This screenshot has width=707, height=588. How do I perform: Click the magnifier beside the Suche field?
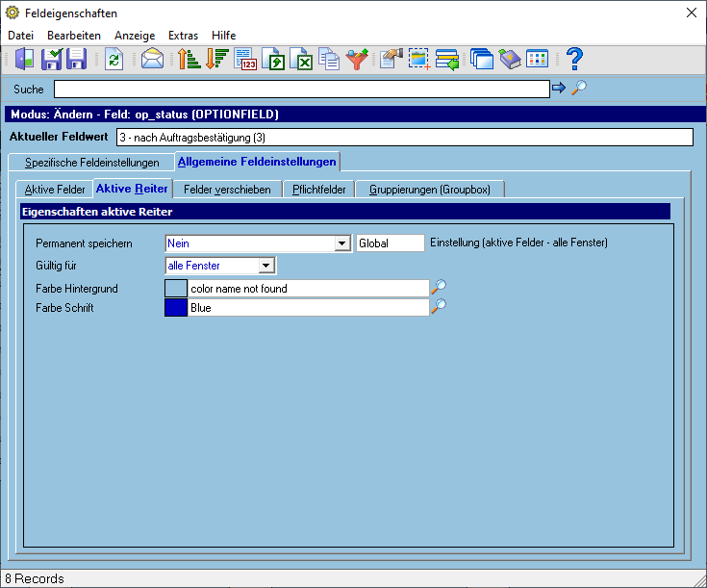tap(579, 88)
